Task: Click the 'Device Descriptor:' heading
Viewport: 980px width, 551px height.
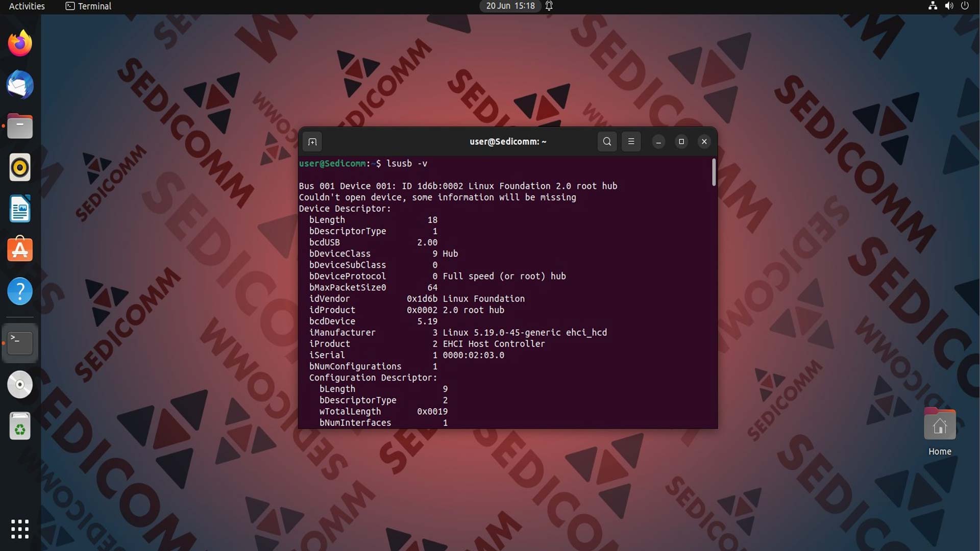Action: pyautogui.click(x=345, y=209)
